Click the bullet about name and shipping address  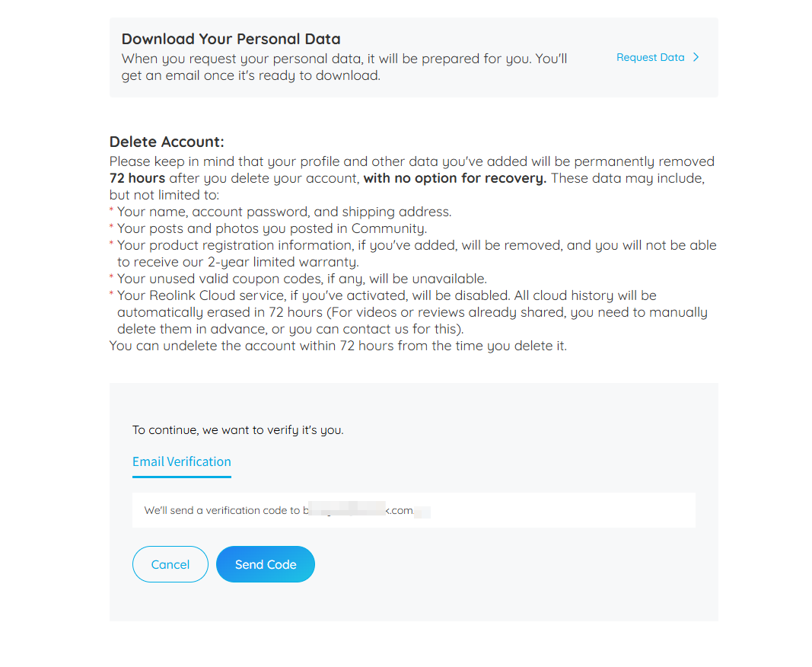tap(280, 212)
